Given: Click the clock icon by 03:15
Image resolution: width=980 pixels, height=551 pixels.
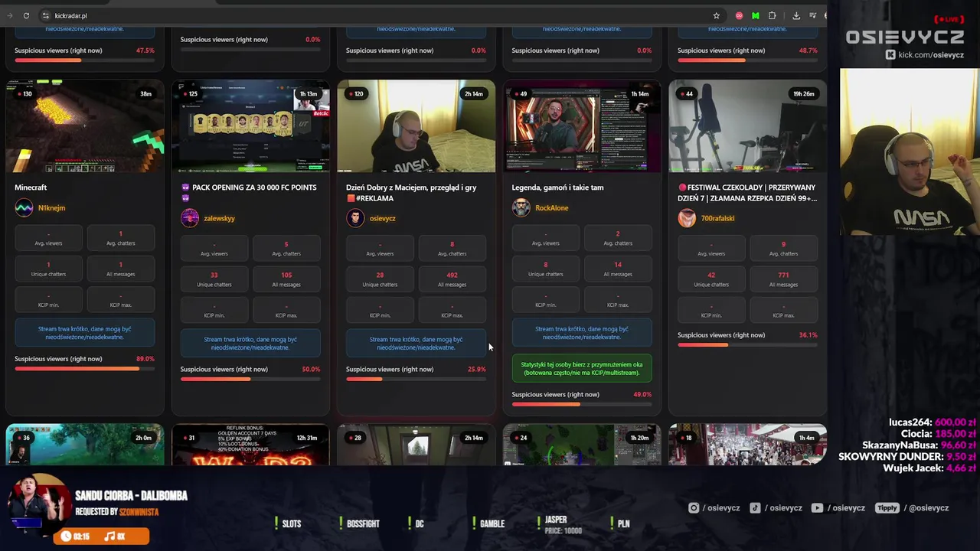Looking at the screenshot, I should coord(67,536).
